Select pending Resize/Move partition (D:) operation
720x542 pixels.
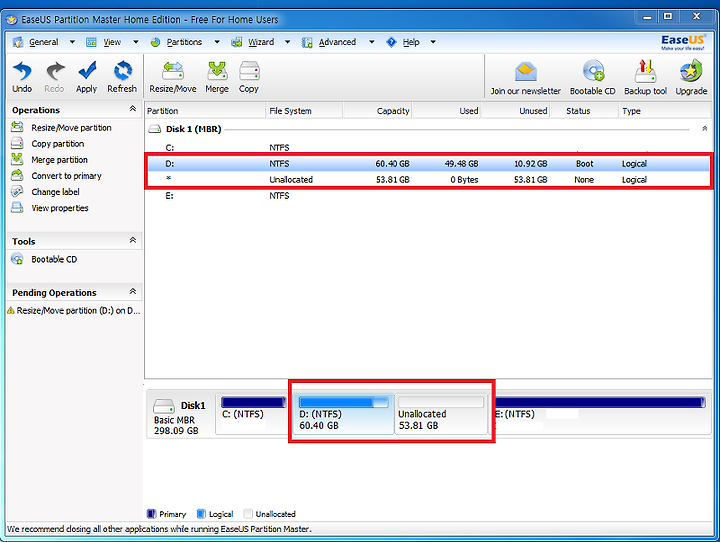(x=74, y=311)
